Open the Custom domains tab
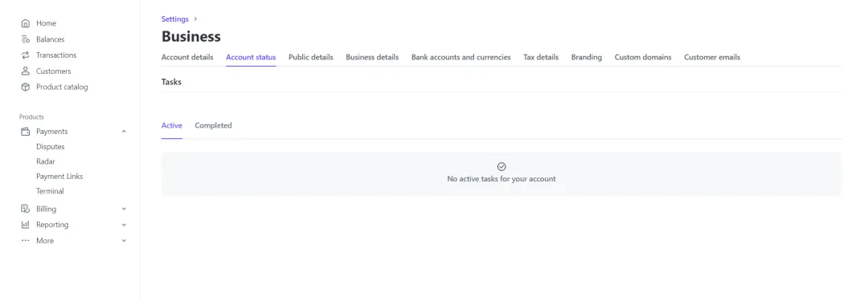868x301 pixels. [643, 57]
